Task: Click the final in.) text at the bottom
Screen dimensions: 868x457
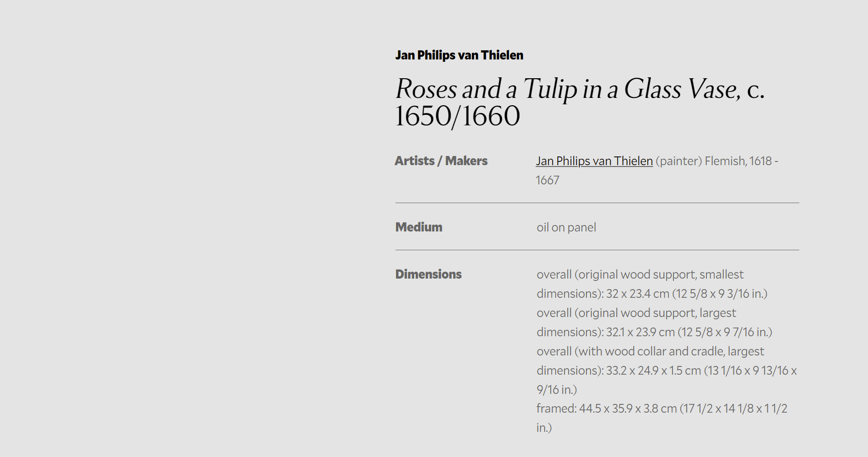Action: 544,428
